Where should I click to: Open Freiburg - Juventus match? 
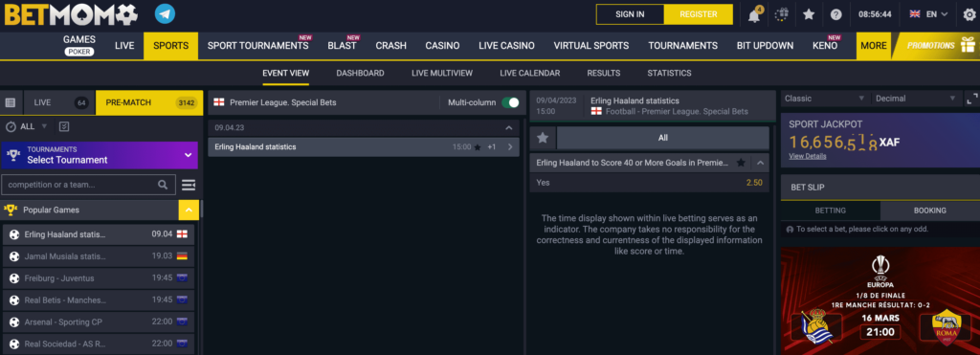coord(99,278)
